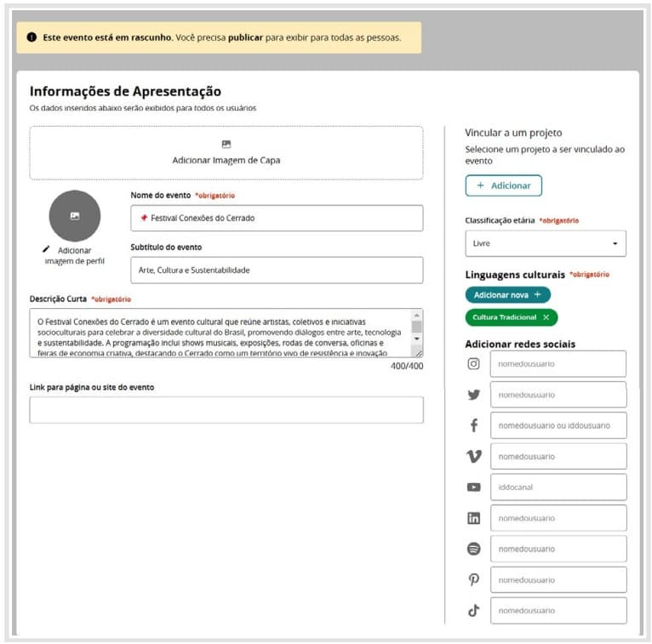Click the Spotify icon
Screen dimensions: 652x644
[x=474, y=549]
